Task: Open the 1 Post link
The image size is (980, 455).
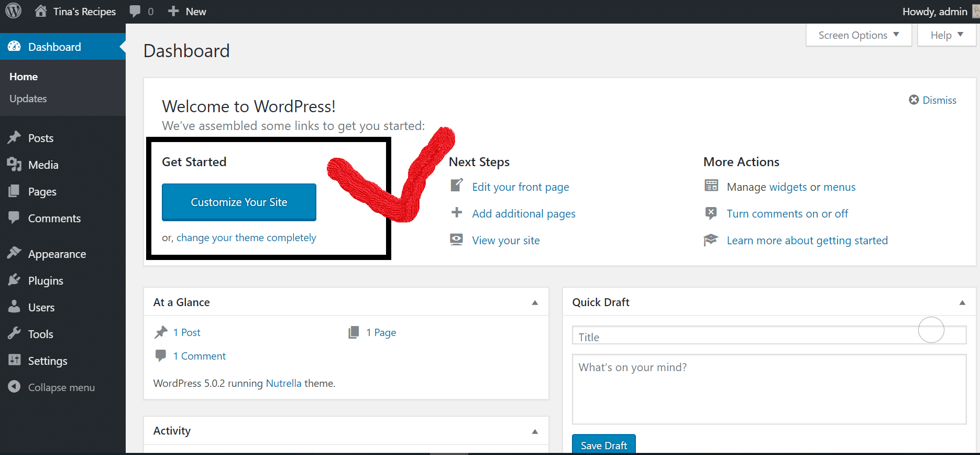Action: (x=187, y=332)
